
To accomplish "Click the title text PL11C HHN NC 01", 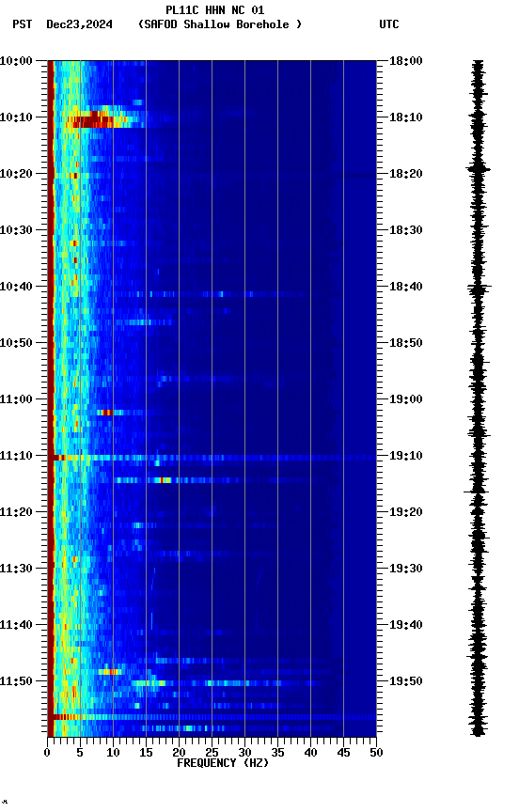I will [x=215, y=10].
